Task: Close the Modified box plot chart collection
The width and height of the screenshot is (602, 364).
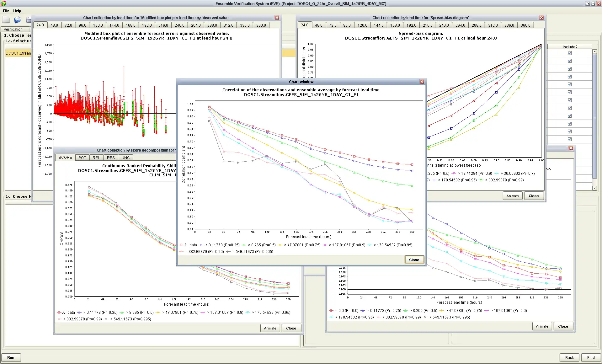Action: click(277, 18)
